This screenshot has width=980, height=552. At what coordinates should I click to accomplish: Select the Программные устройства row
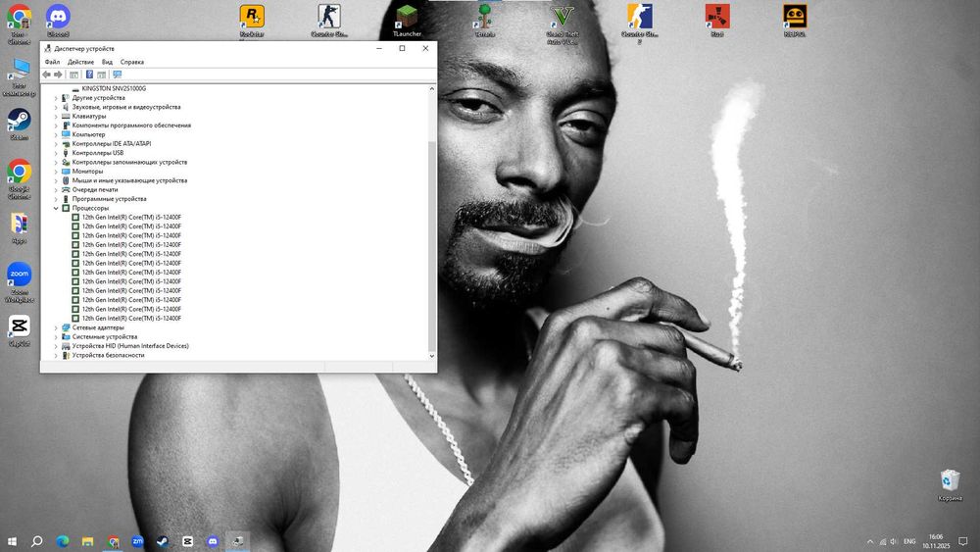point(109,199)
